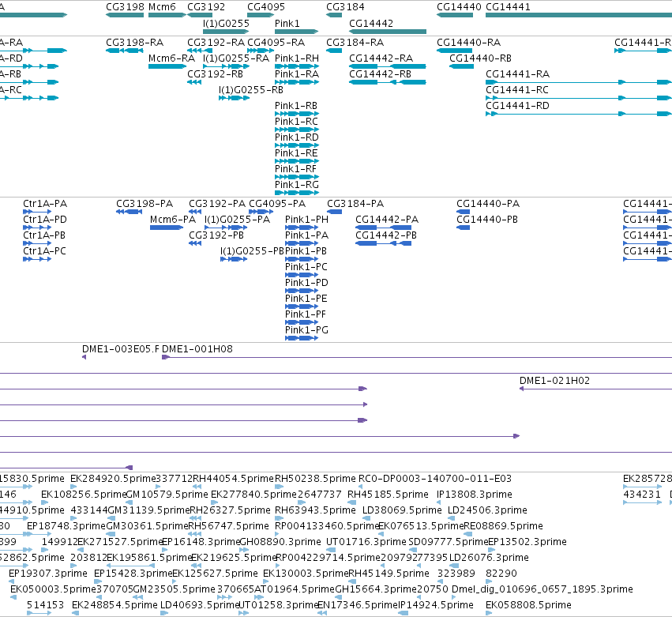Select transcript Mcm6-RA
This screenshot has width=672, height=617.
(x=167, y=66)
